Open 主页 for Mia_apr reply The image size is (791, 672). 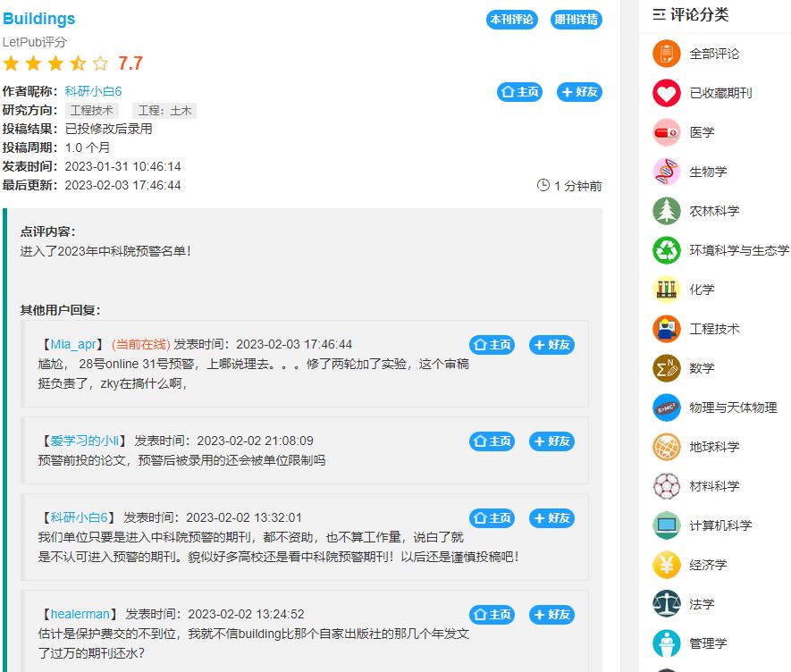tap(492, 345)
